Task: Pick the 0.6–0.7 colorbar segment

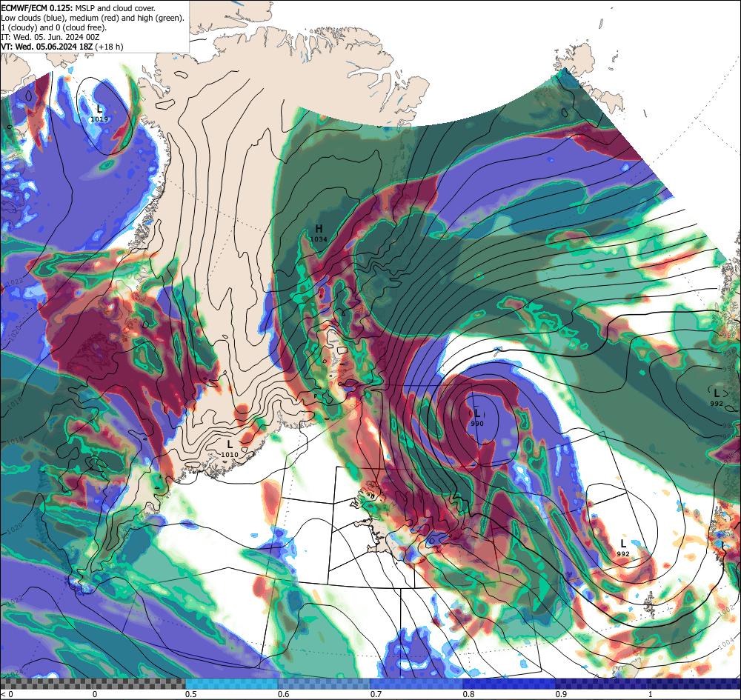Action: [324, 683]
